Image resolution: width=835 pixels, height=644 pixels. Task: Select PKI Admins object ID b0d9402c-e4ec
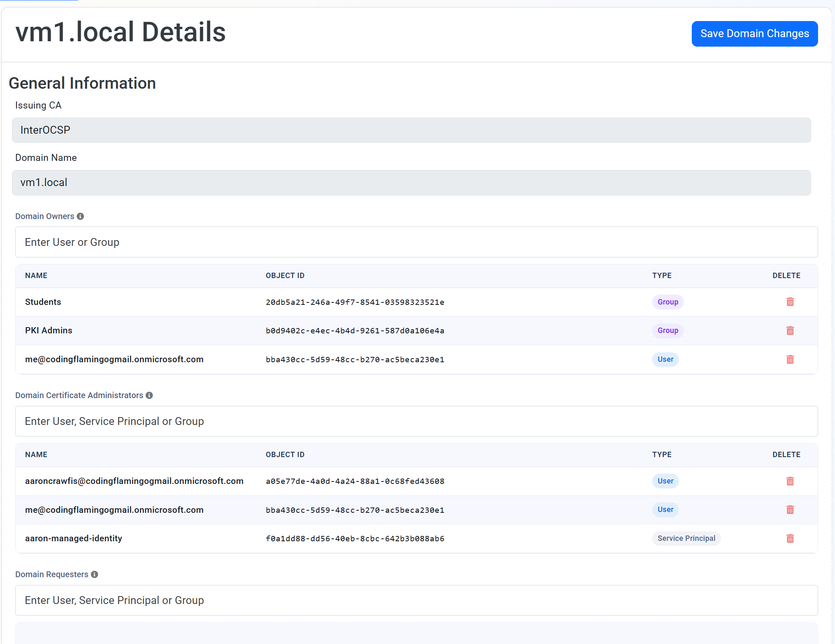point(355,330)
